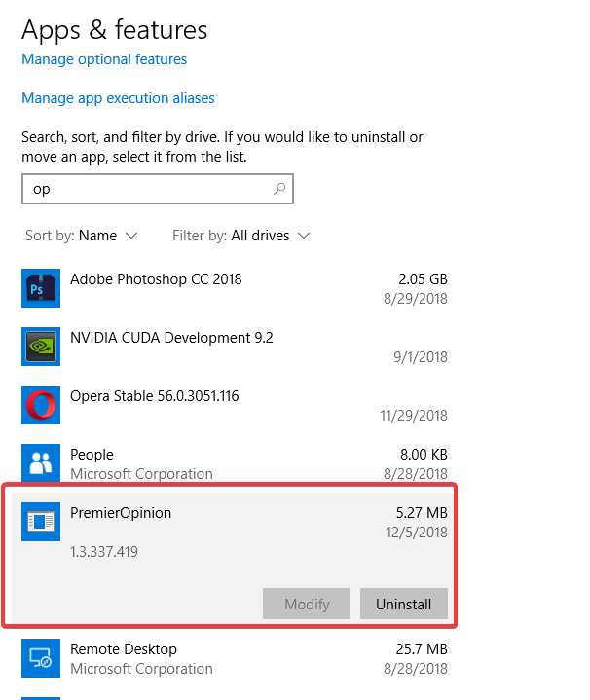Click the NVIDIA CUDA Development icon
Screen dimensions: 590x700
pos(41,347)
